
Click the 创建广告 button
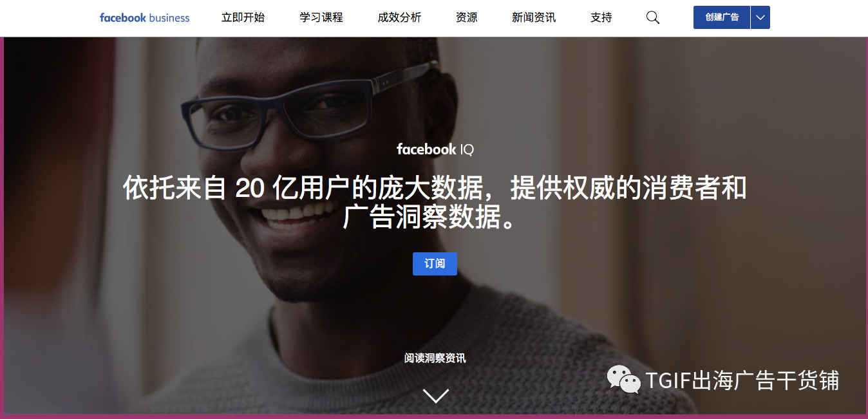tap(722, 17)
